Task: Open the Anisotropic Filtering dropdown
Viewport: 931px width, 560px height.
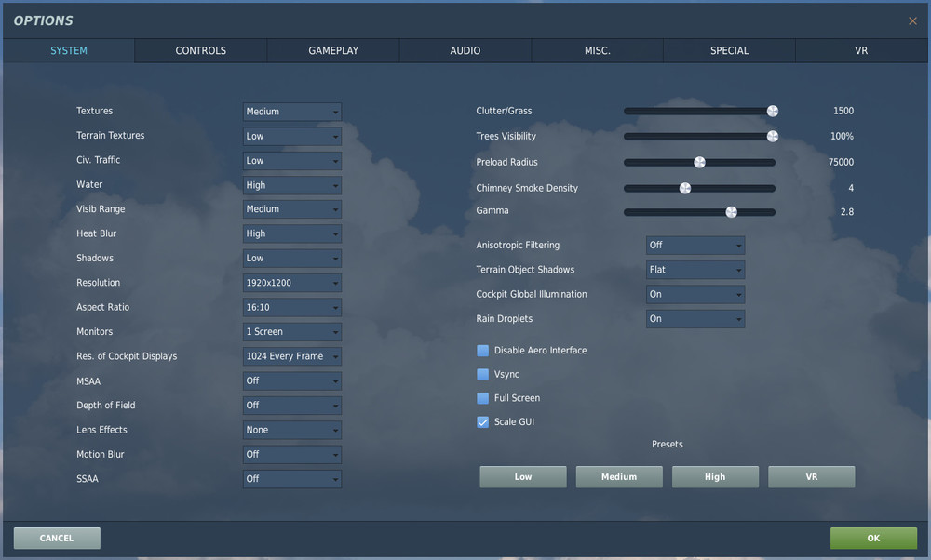Action: (695, 245)
